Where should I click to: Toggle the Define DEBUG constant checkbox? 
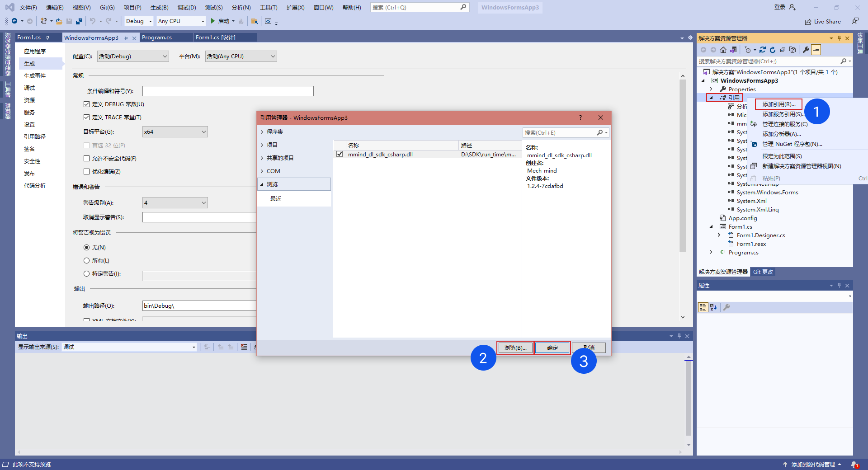tap(86, 104)
